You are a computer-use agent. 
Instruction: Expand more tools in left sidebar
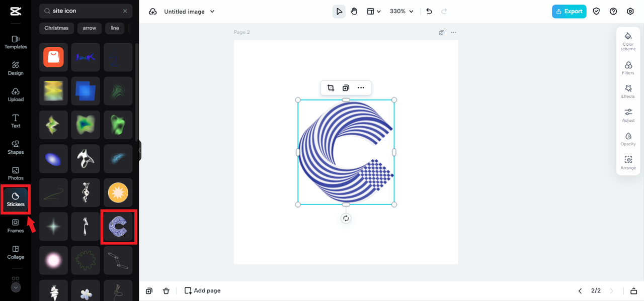[x=16, y=287]
